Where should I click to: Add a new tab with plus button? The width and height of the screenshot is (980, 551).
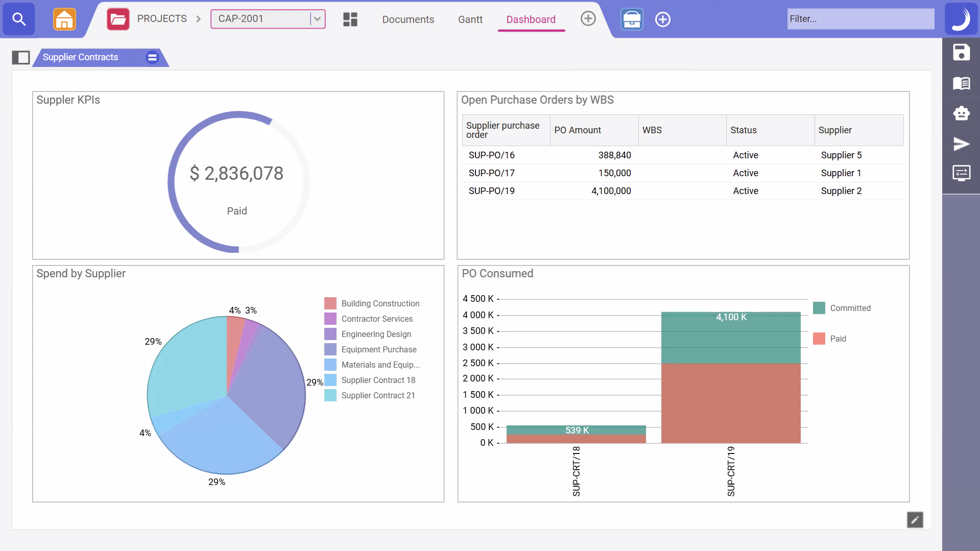[588, 19]
